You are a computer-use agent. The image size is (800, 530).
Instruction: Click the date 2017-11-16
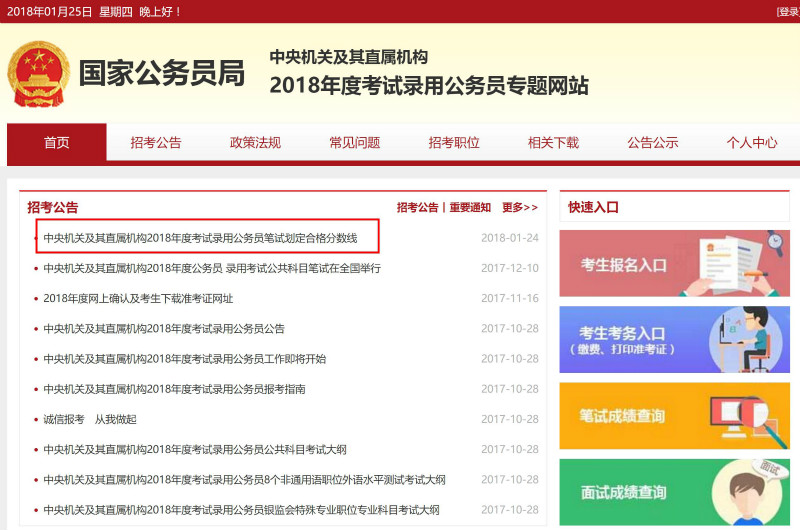(510, 298)
